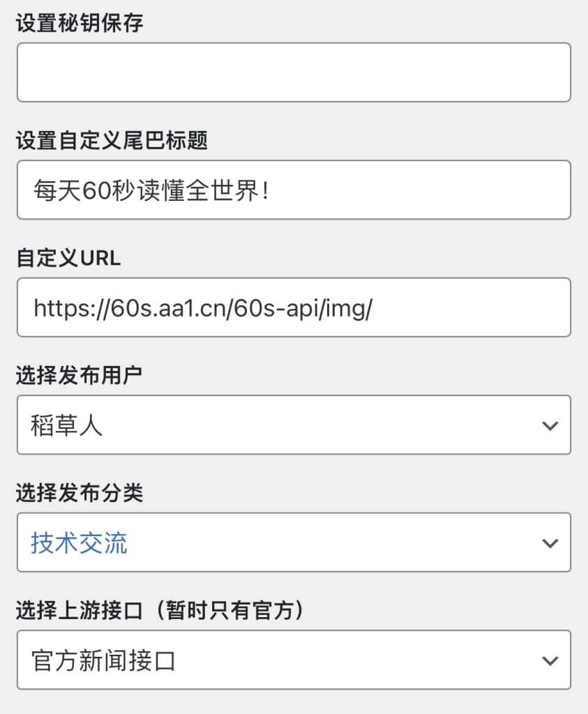Screen dimensions: 588x714
Task: Click the 官方新闻接口 selected value text
Action: pos(103,660)
